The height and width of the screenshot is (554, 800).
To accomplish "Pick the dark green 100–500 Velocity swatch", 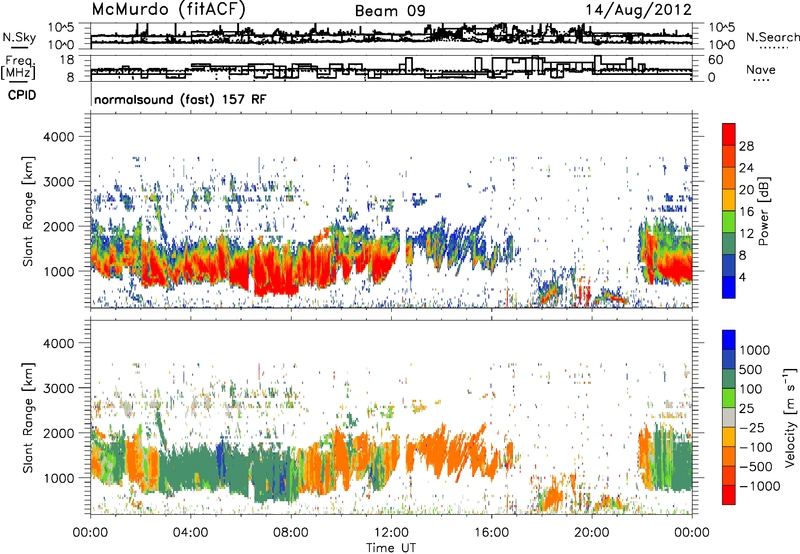I will 729,379.
